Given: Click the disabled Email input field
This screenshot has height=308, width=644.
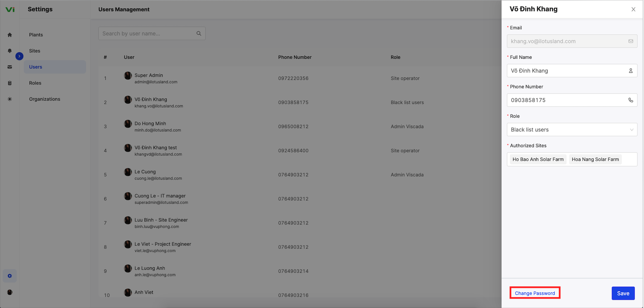Looking at the screenshot, I should point(572,41).
